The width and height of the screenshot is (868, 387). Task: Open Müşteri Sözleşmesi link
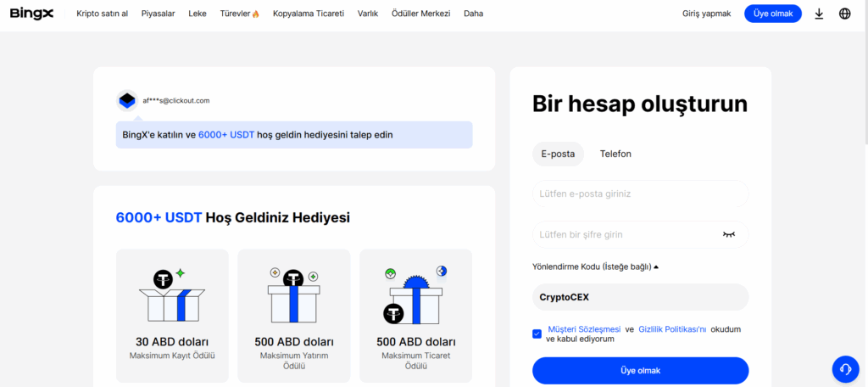pyautogui.click(x=584, y=329)
